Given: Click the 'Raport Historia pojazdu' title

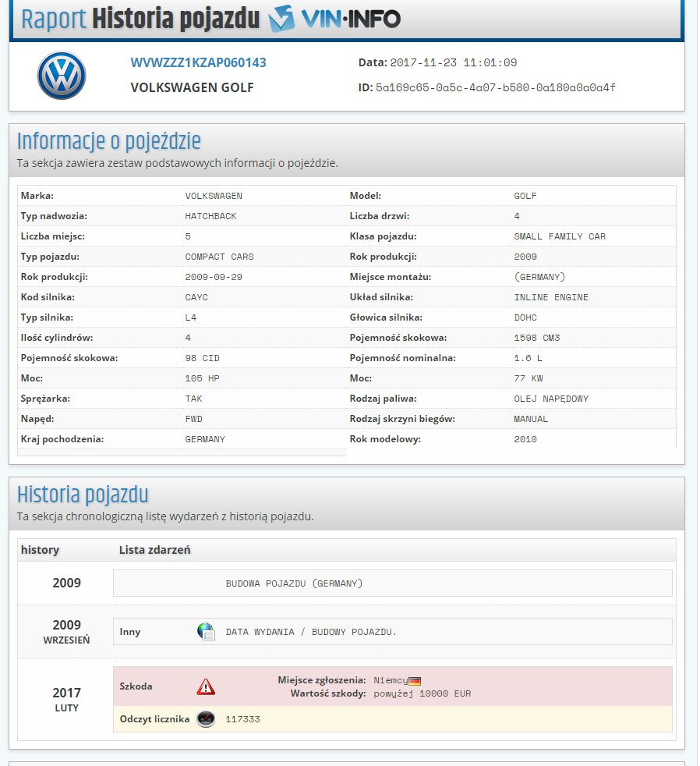Looking at the screenshot, I should [x=140, y=19].
